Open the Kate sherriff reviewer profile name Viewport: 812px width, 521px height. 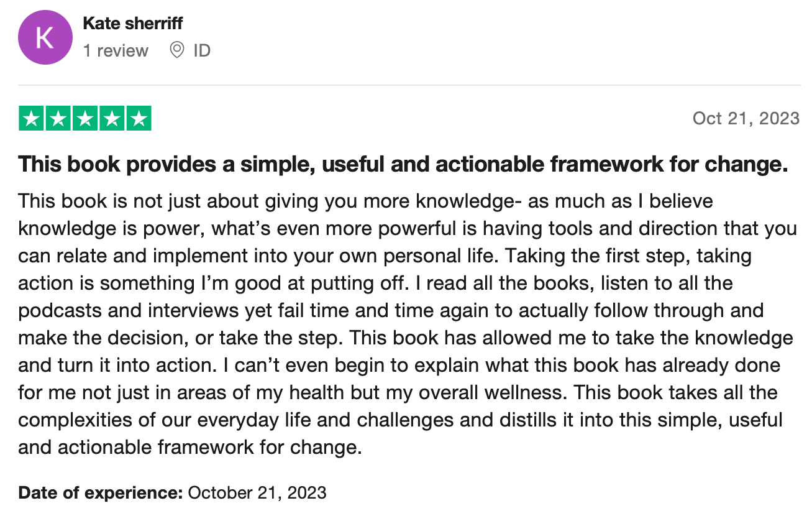pyautogui.click(x=133, y=24)
